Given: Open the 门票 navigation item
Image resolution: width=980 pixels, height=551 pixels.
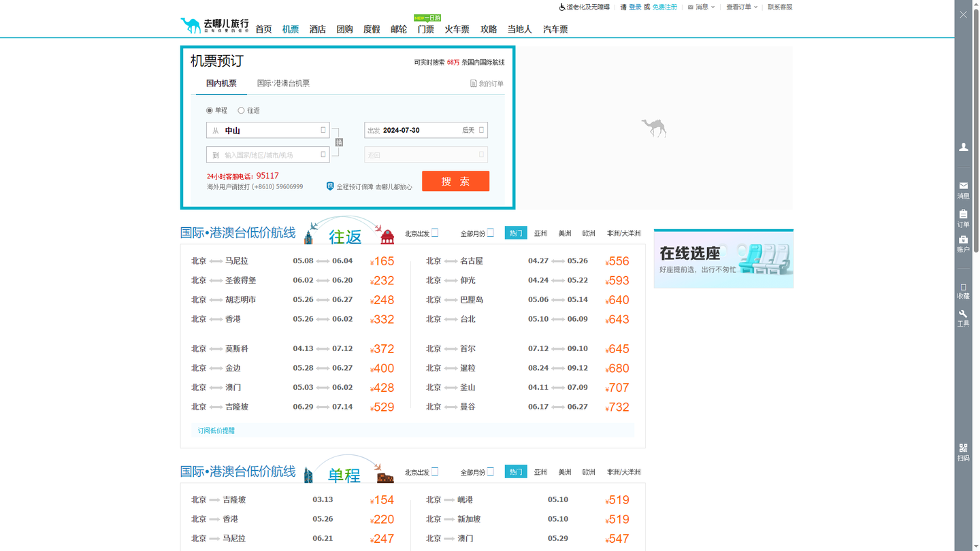Looking at the screenshot, I should click(x=426, y=29).
